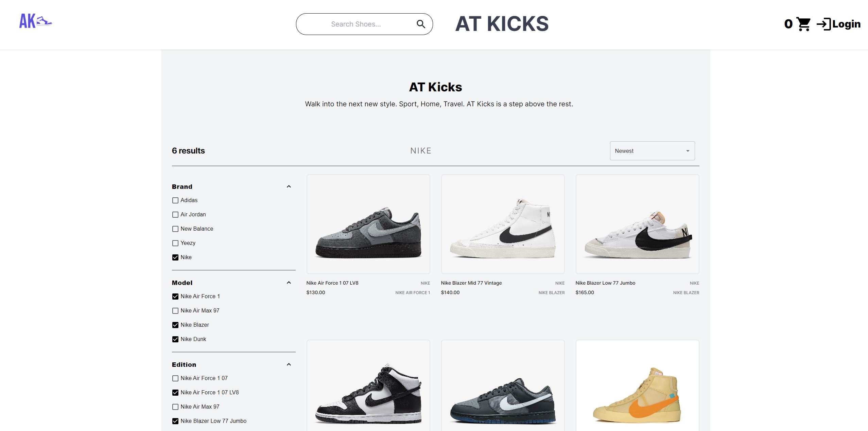Screen dimensions: 868x431
Task: Check the Yeezy brand checkbox
Action: pos(175,243)
